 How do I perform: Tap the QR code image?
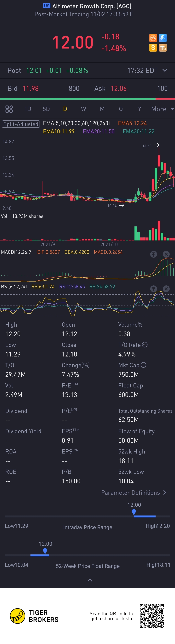[x=152, y=616]
